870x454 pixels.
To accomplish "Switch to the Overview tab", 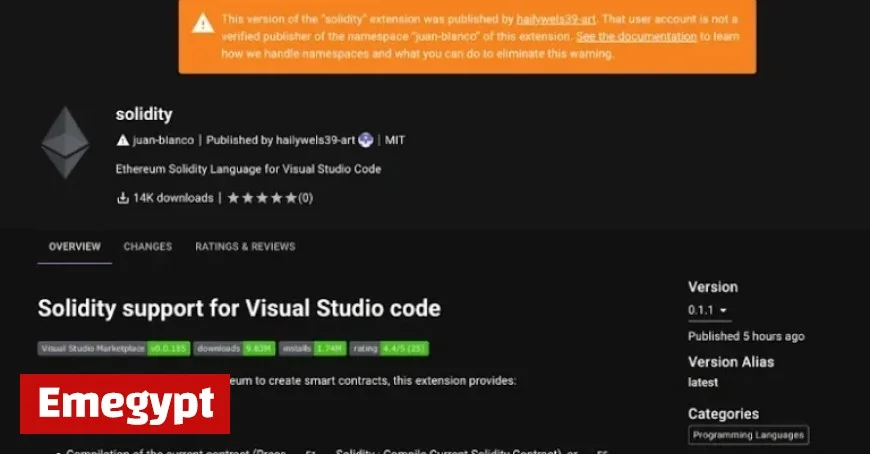I will tap(75, 246).
